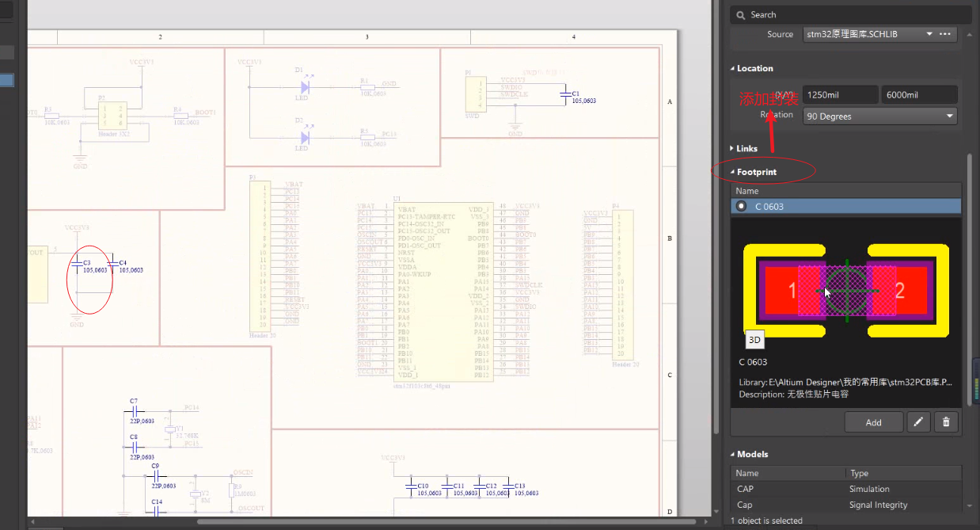Select resistor R1 next to LED D1
This screenshot has width=980, height=530.
(x=367, y=88)
